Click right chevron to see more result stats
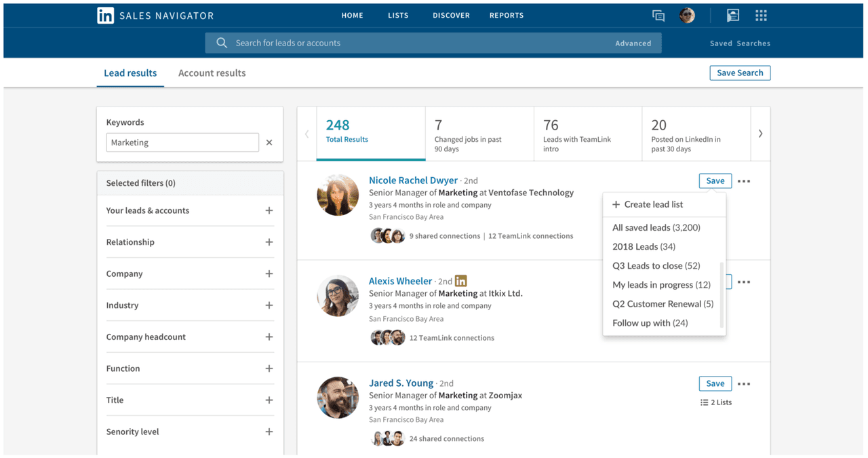Viewport: 868px width, 458px height. 760,133
